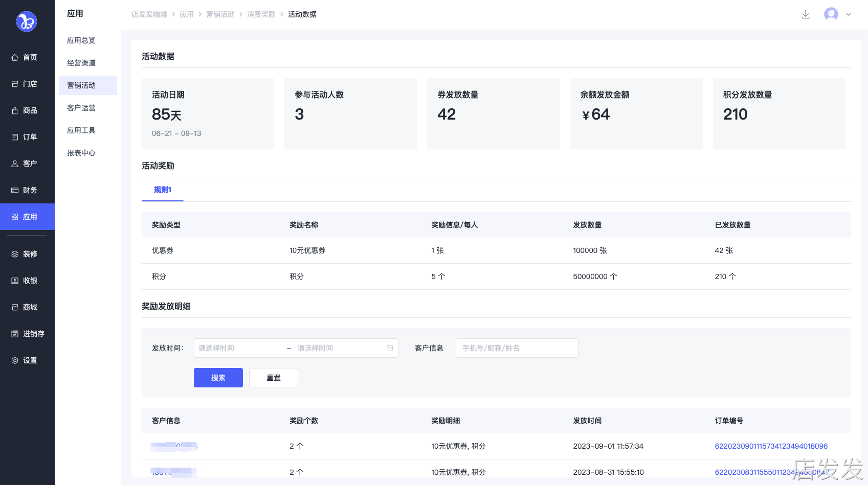The image size is (868, 485).
Task: Click the 已发放数量 column header
Action: click(x=732, y=225)
